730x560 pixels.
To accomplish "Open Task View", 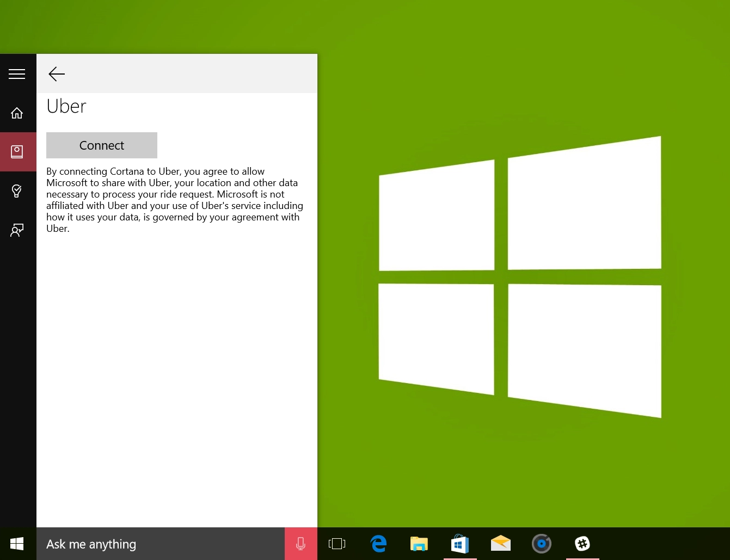I will click(x=337, y=544).
